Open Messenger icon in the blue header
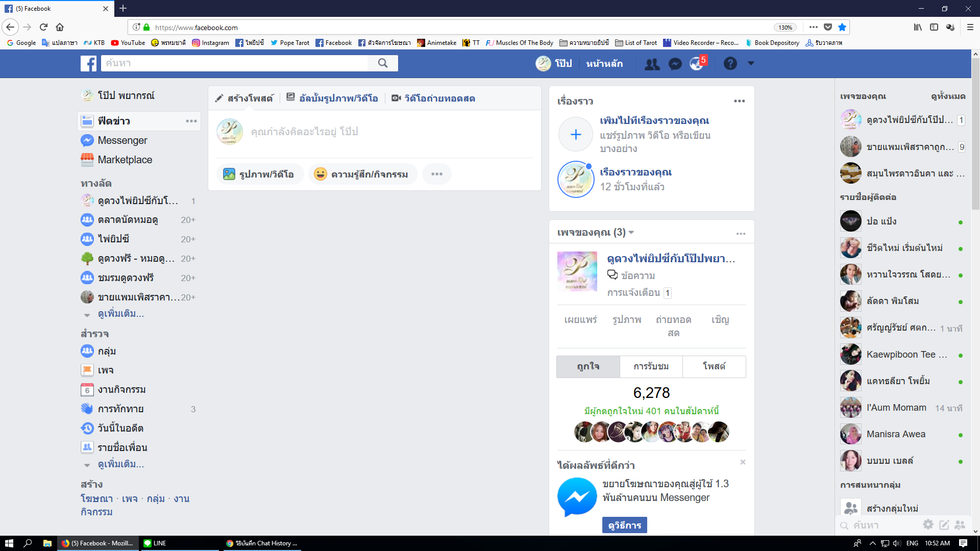Image resolution: width=980 pixels, height=551 pixels. tap(675, 64)
